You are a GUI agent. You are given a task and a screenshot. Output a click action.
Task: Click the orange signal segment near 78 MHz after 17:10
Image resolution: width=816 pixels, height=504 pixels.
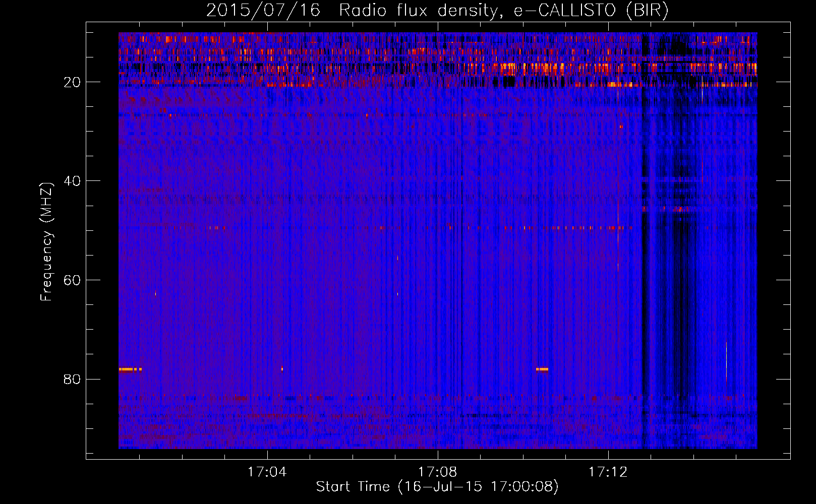542,369
